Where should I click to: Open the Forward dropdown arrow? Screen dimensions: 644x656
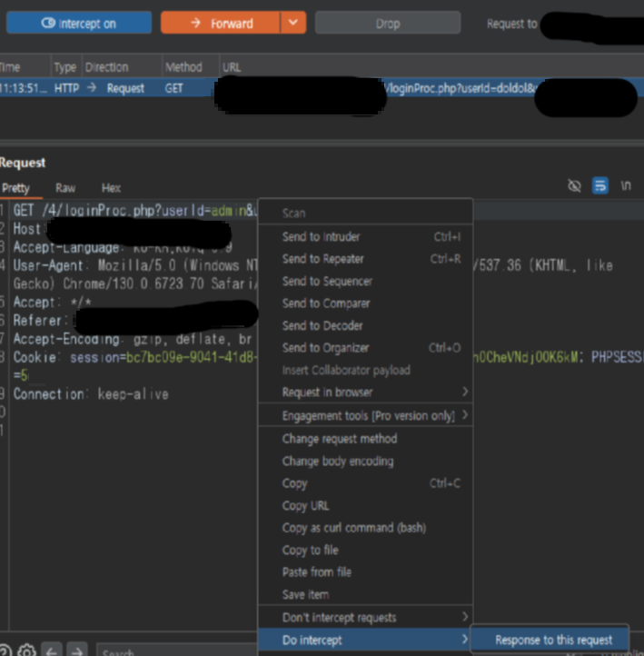click(x=293, y=23)
